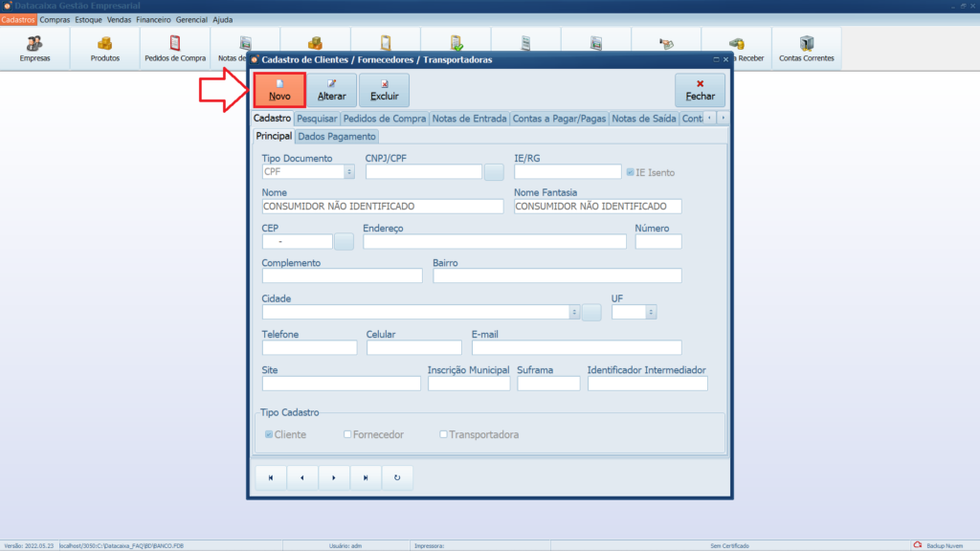The image size is (980, 551).
Task: Go to the next record
Action: (x=334, y=477)
